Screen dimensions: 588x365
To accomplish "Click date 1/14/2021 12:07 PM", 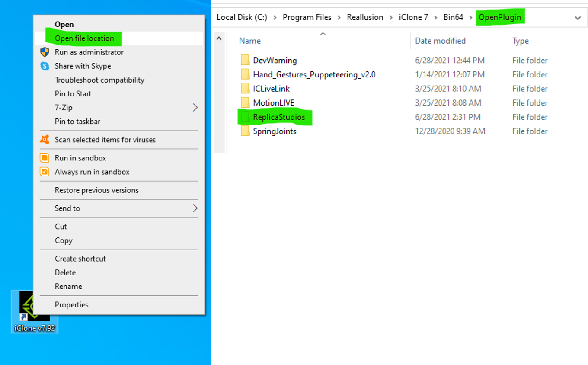I will pyautogui.click(x=450, y=74).
